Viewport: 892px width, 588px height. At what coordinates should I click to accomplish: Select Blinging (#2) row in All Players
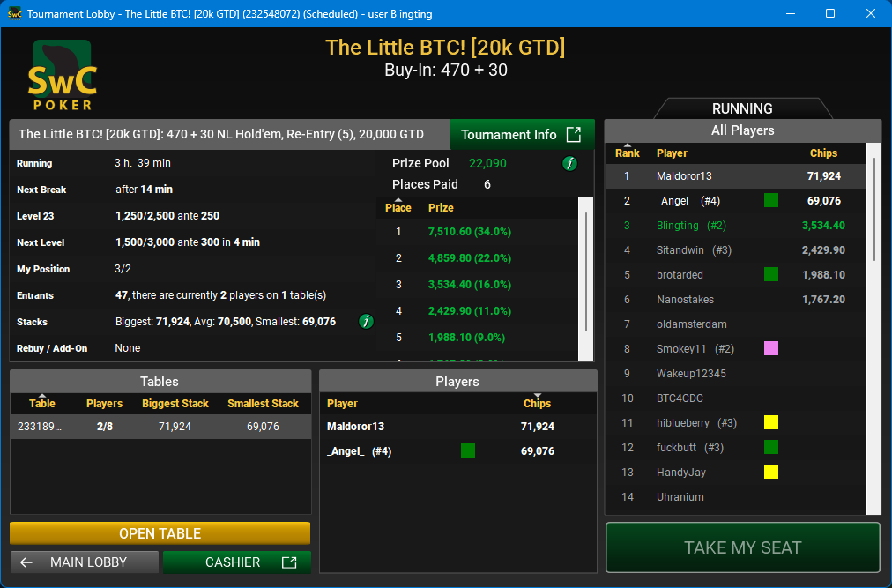736,226
